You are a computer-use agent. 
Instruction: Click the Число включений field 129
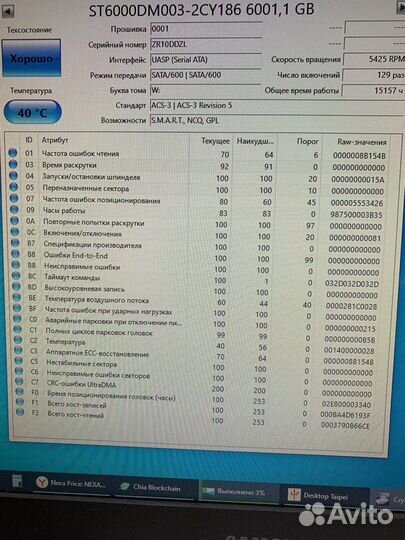373,75
